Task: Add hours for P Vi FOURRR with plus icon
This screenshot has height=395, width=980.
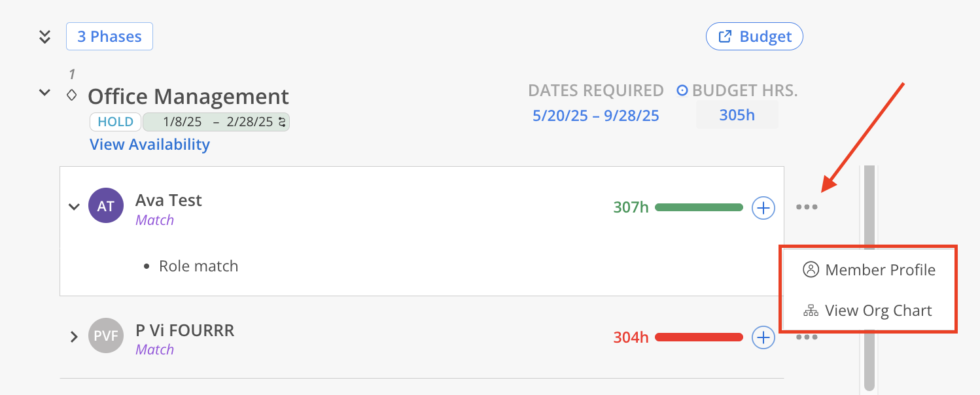Action: pyautogui.click(x=763, y=337)
